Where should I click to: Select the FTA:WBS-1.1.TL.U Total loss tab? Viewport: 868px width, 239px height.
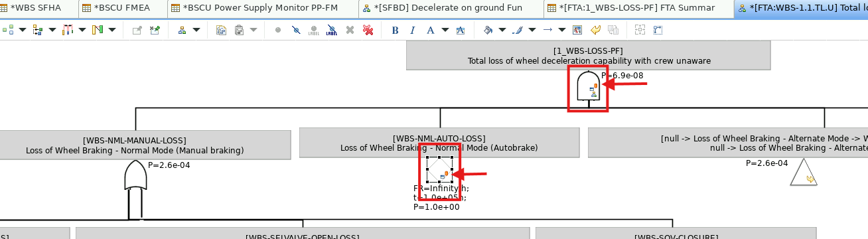(801, 8)
